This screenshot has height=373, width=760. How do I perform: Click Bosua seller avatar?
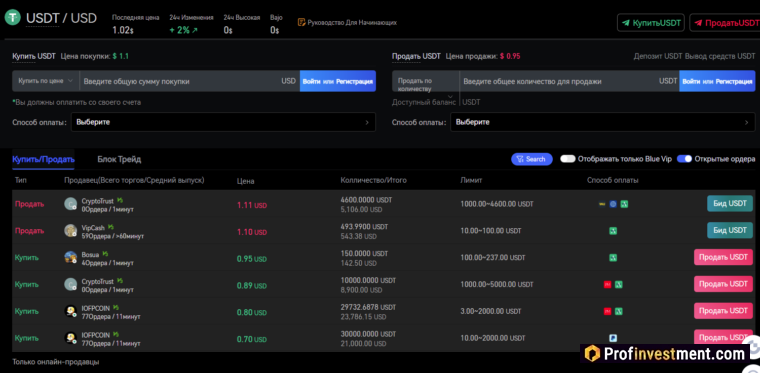click(x=71, y=257)
